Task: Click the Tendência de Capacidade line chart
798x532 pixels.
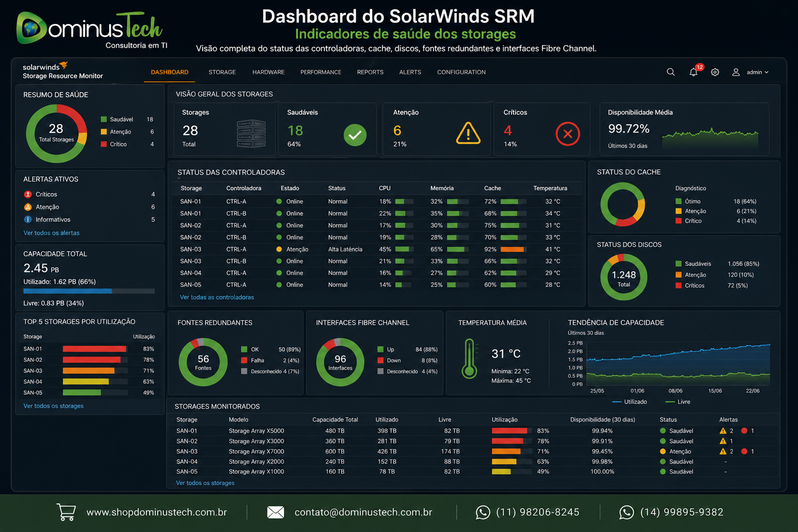Action: 678,364
